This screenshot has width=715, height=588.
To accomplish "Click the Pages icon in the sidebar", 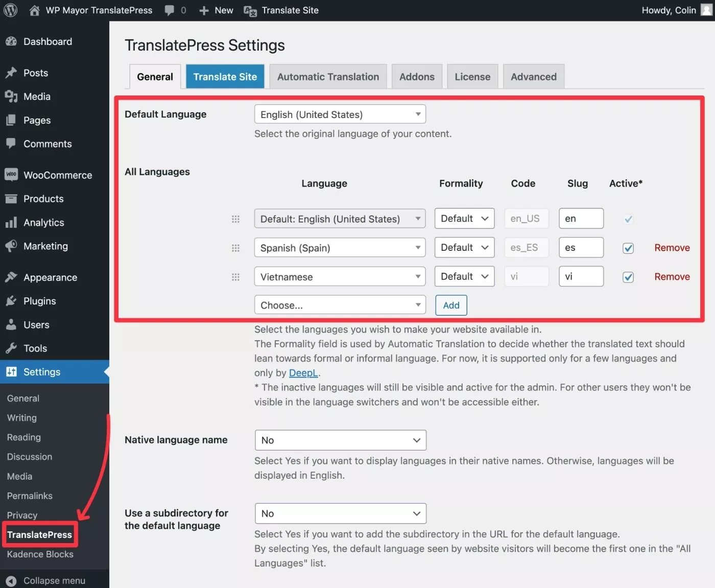I will (x=11, y=120).
